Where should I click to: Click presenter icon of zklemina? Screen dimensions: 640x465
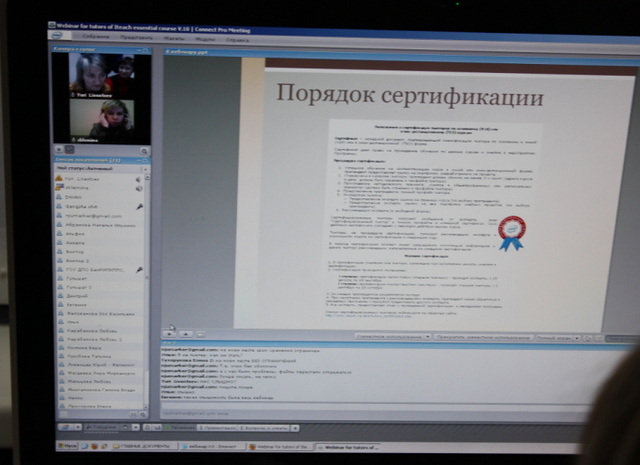pos(60,187)
